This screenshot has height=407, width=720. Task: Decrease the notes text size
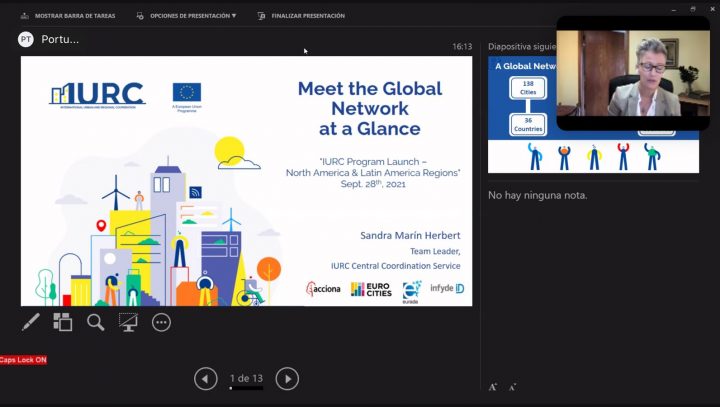click(x=513, y=387)
